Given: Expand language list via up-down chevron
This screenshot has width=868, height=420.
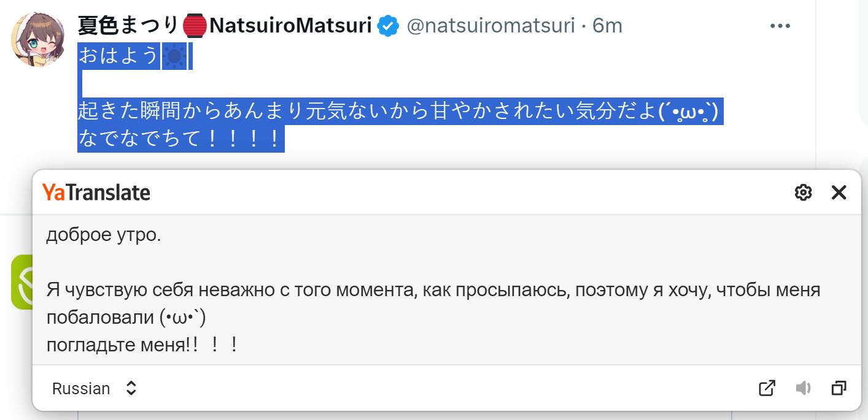Looking at the screenshot, I should [131, 388].
